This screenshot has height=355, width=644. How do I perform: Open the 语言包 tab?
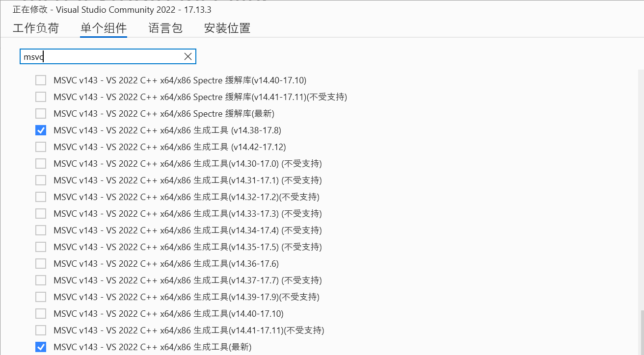click(x=165, y=28)
